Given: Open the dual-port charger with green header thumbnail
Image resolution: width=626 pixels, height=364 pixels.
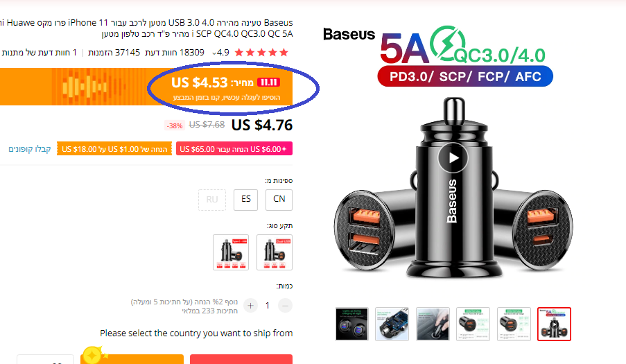Looking at the screenshot, I should click(x=514, y=324).
